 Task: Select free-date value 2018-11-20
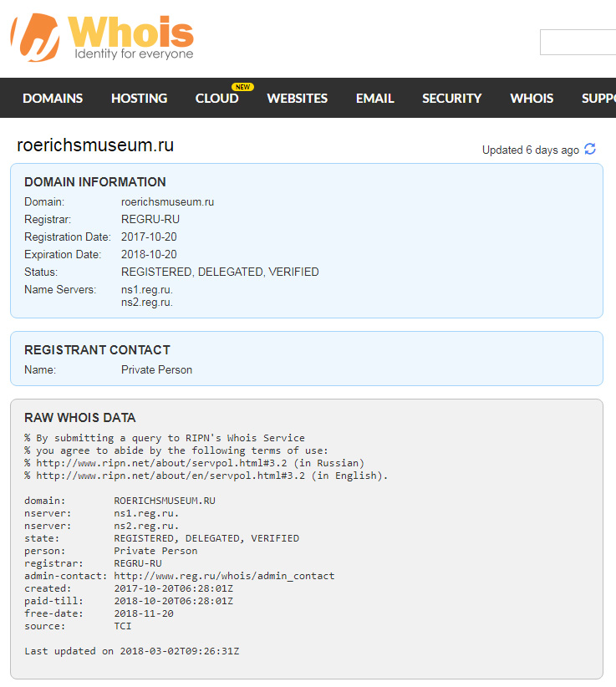144,613
